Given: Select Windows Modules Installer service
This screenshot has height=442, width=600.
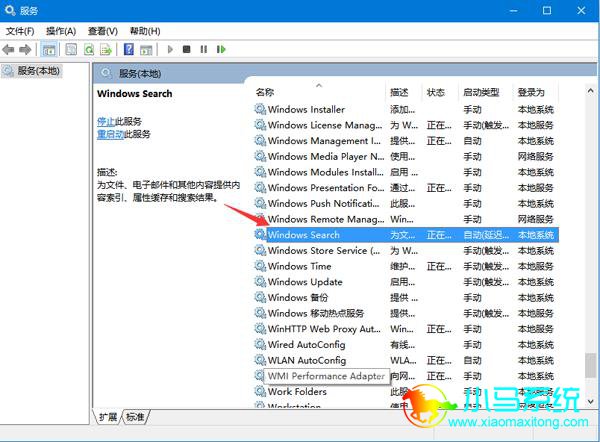Looking at the screenshot, I should click(x=404, y=172).
